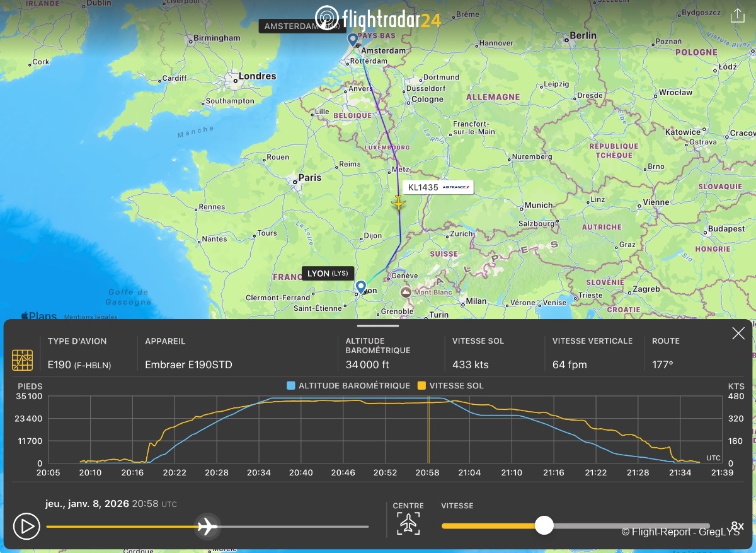Tap the Centre aircraft icon
The image size is (756, 553).
pyautogui.click(x=408, y=523)
